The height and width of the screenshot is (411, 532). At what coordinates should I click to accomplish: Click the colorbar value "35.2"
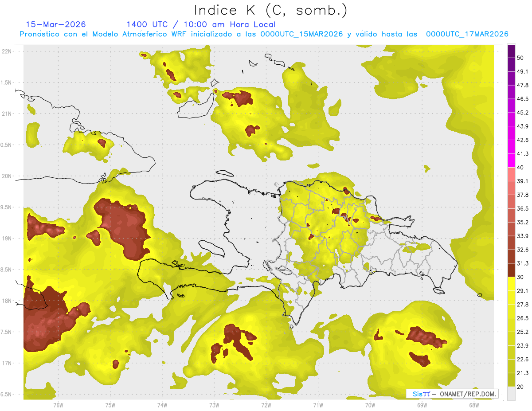(523, 222)
